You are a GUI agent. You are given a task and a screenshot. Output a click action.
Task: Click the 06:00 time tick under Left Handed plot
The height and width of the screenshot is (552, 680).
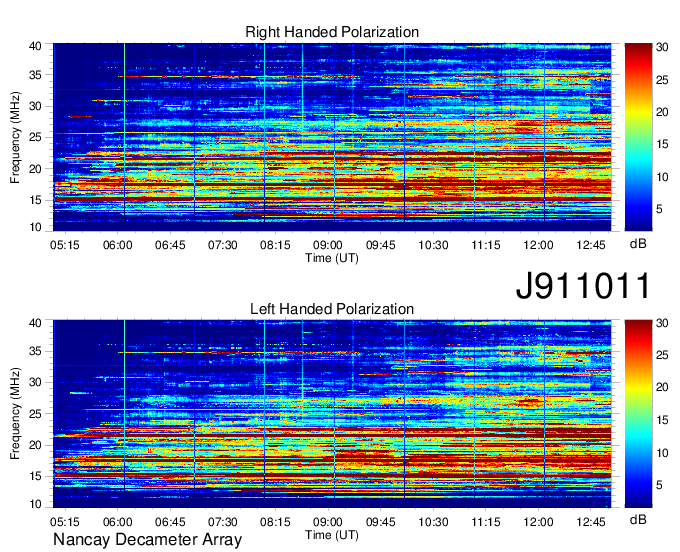point(118,522)
